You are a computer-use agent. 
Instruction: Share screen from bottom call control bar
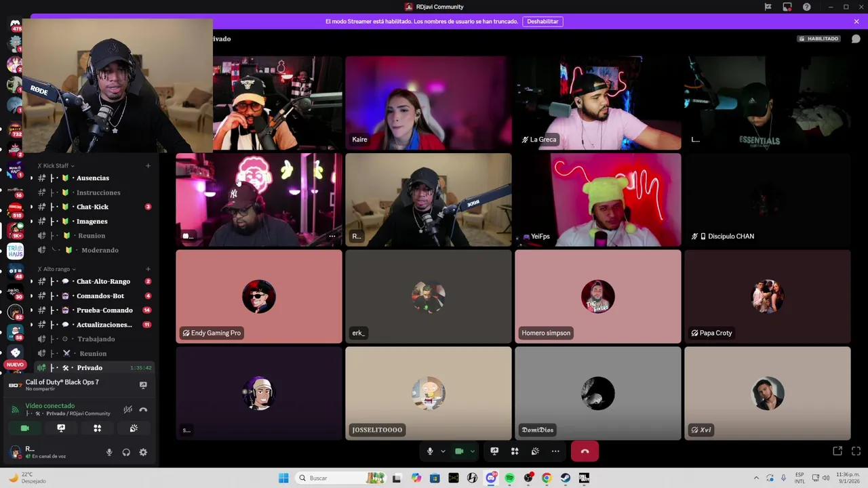coord(494,451)
